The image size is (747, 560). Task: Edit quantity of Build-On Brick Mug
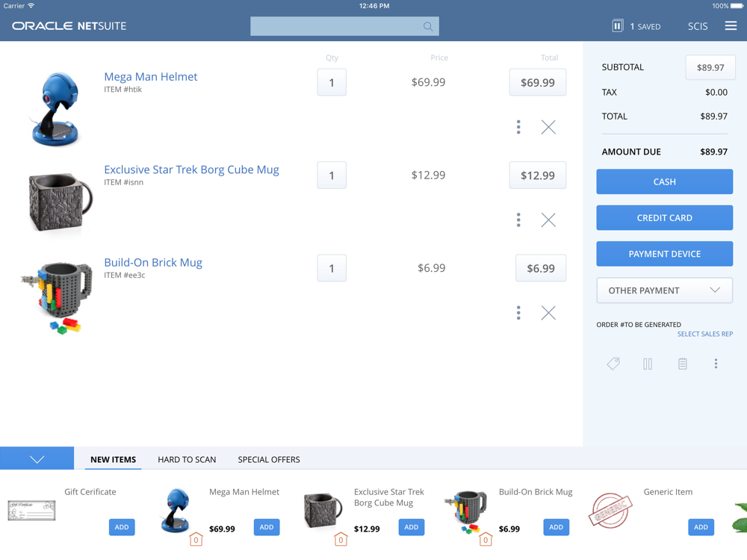332,268
